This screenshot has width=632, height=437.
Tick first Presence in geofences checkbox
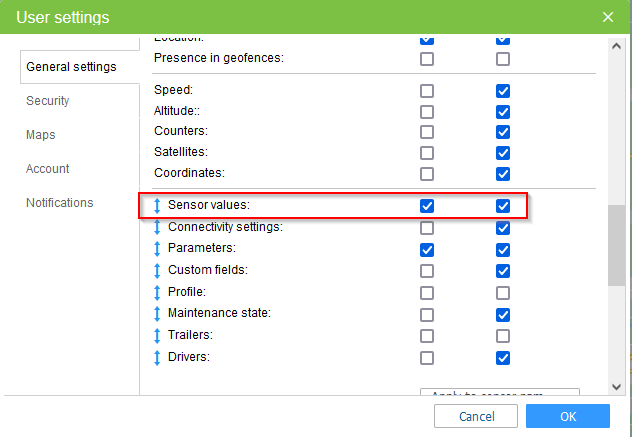pos(427,59)
